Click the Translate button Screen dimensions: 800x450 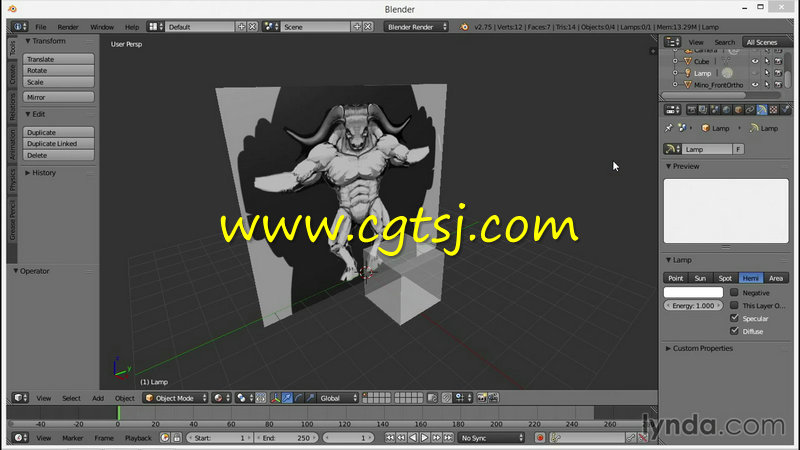[x=58, y=59]
